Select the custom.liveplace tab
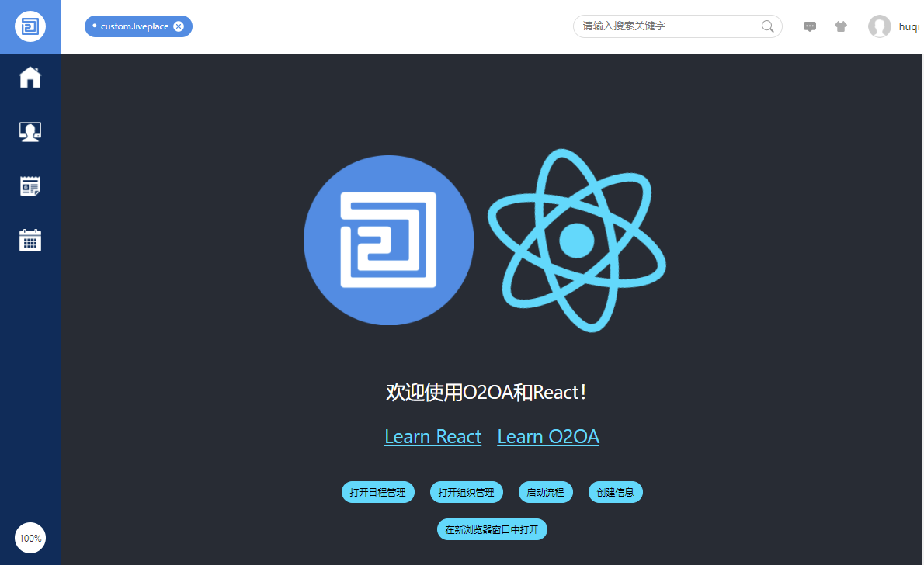The height and width of the screenshot is (565, 924). click(x=134, y=26)
